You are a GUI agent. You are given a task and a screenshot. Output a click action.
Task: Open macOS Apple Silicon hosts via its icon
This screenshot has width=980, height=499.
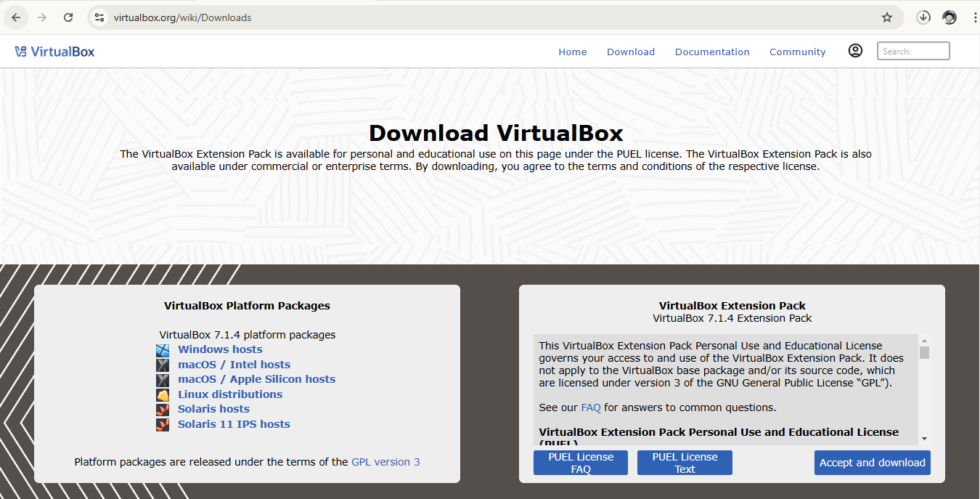163,378
